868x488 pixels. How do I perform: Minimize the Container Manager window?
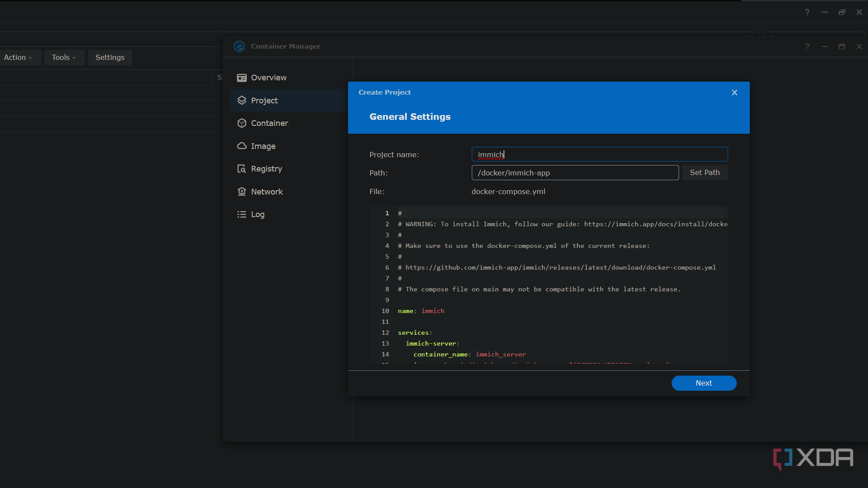click(825, 46)
